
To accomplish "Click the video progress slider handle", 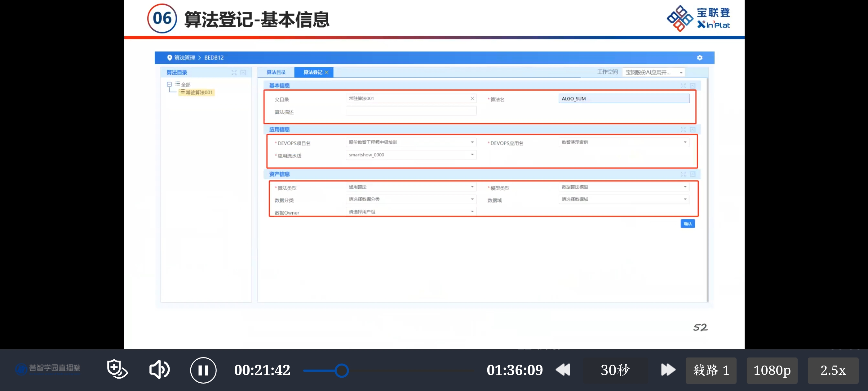I will pyautogui.click(x=342, y=371).
